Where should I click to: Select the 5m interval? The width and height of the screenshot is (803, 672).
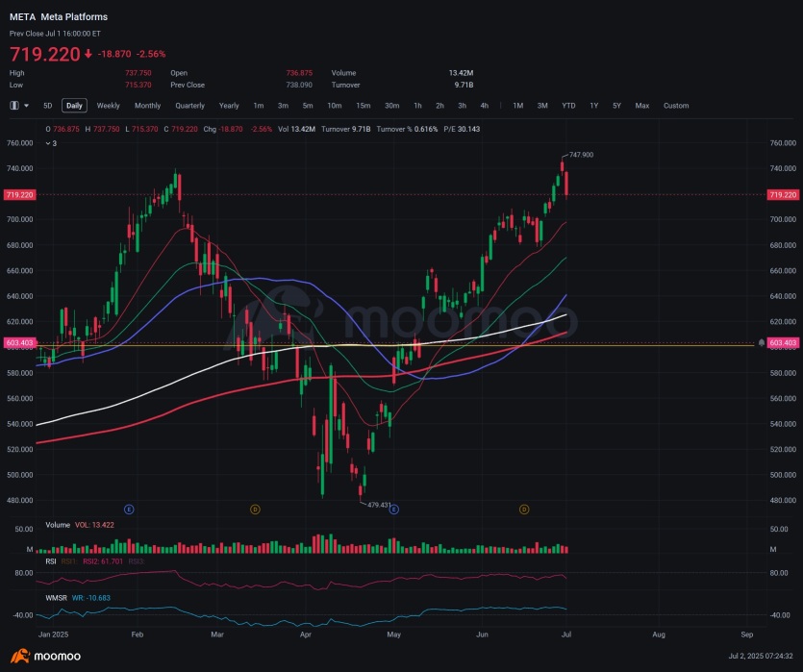[308, 106]
